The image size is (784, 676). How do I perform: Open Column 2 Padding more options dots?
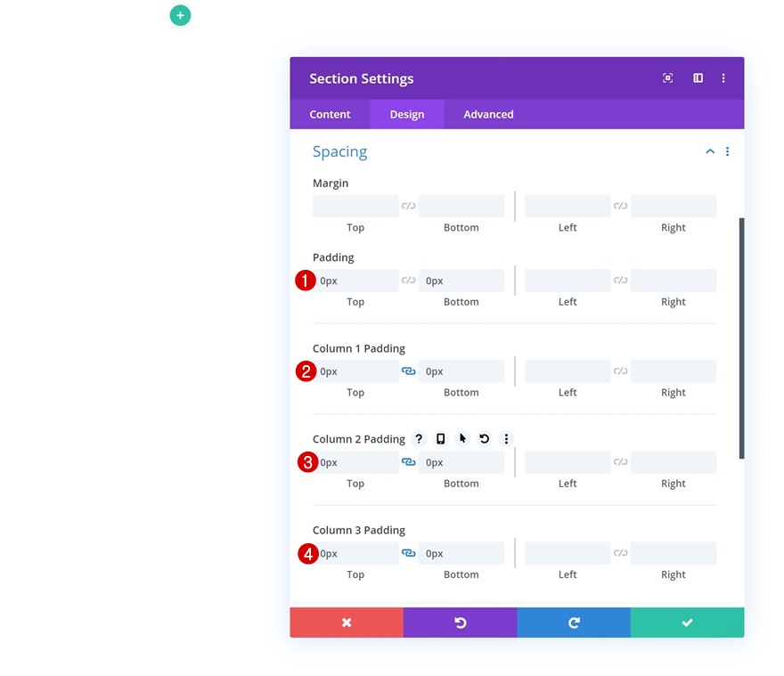[506, 439]
